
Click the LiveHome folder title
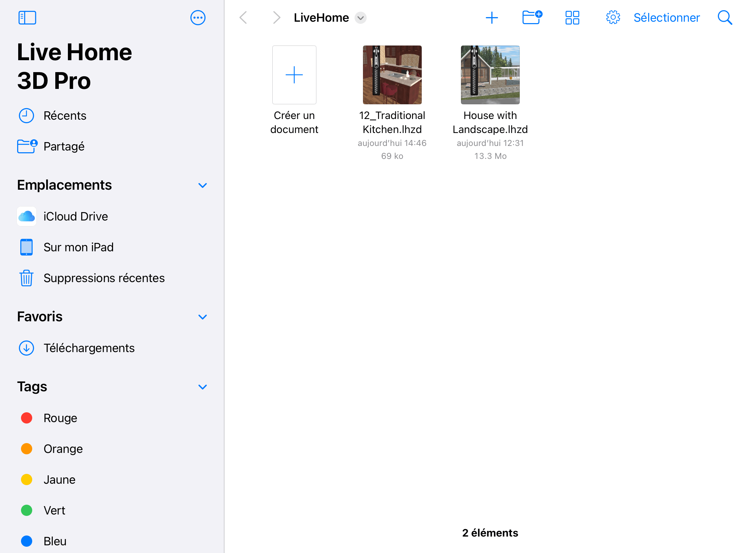tap(321, 17)
